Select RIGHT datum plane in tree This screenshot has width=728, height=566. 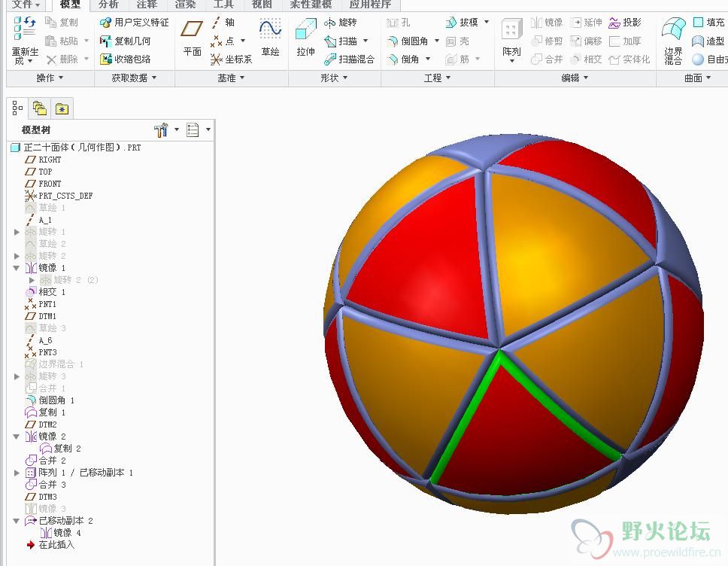coord(43,160)
